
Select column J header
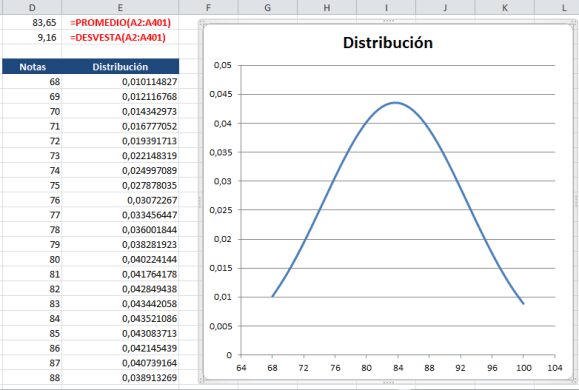coord(445,7)
